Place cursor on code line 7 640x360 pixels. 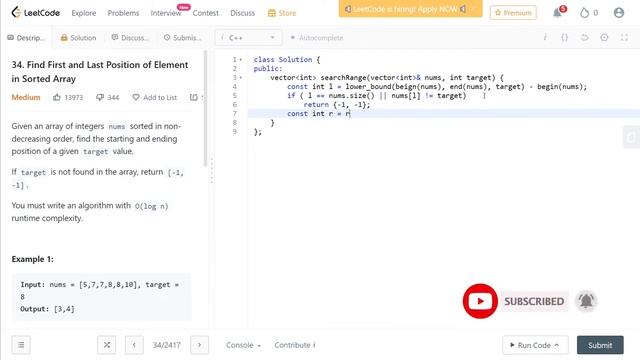(x=444, y=113)
